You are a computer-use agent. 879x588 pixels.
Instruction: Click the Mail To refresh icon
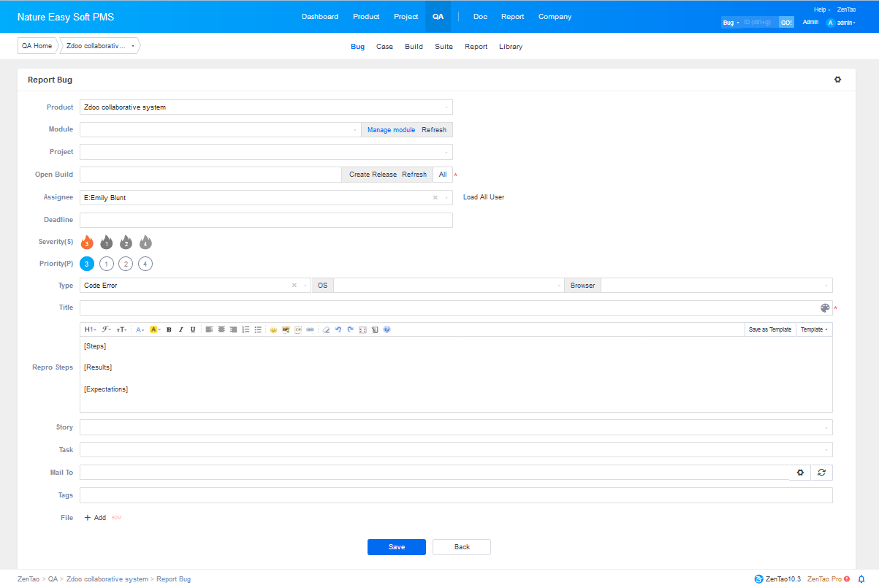(821, 473)
